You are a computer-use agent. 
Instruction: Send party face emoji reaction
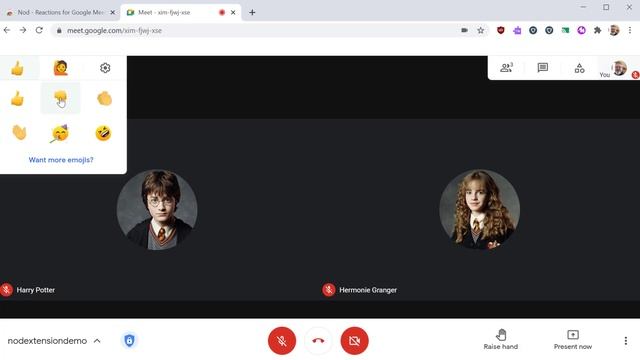coord(60,133)
